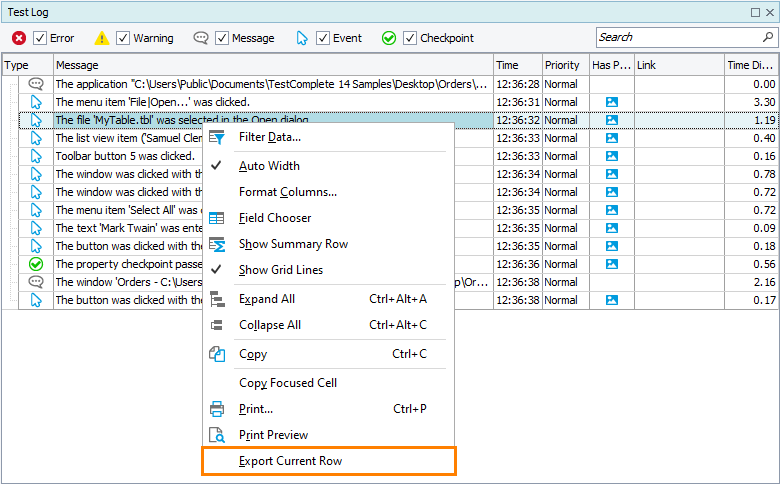Click the Time column header

click(508, 65)
